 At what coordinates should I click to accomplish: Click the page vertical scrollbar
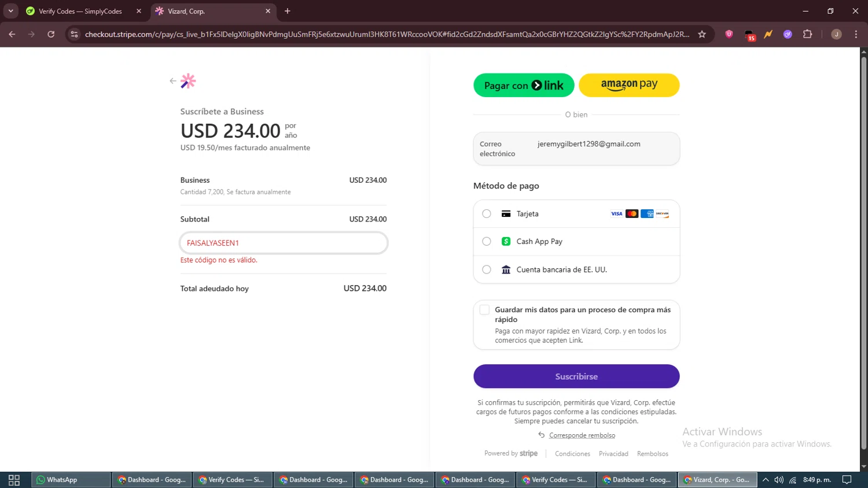pos(863,254)
